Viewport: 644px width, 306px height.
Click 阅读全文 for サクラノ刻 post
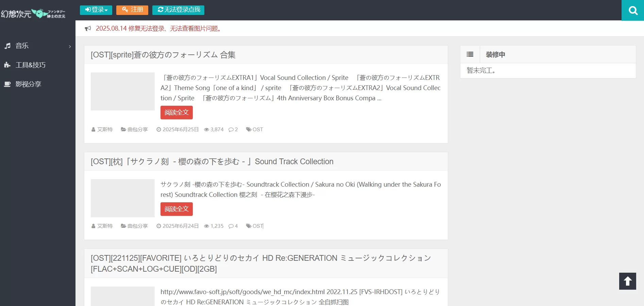176,209
